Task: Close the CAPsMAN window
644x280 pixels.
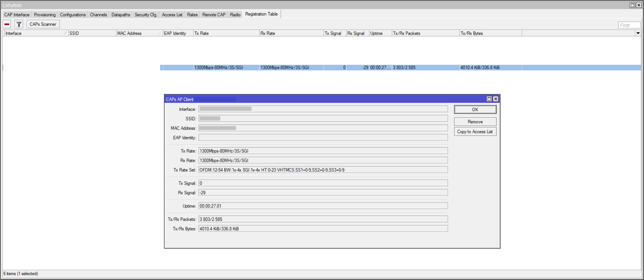Action: click(639, 5)
